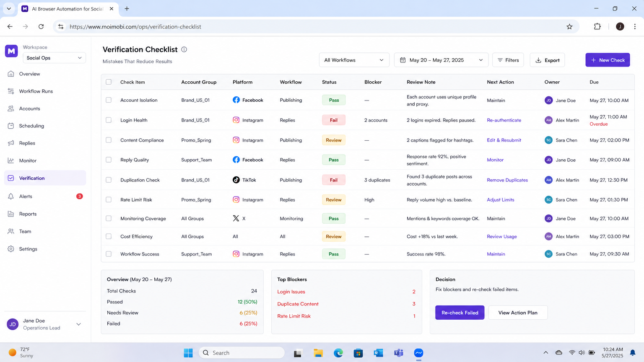Expand the Jane Doe user menu chevron
Viewport: 644px width, 362px height.
click(78, 324)
